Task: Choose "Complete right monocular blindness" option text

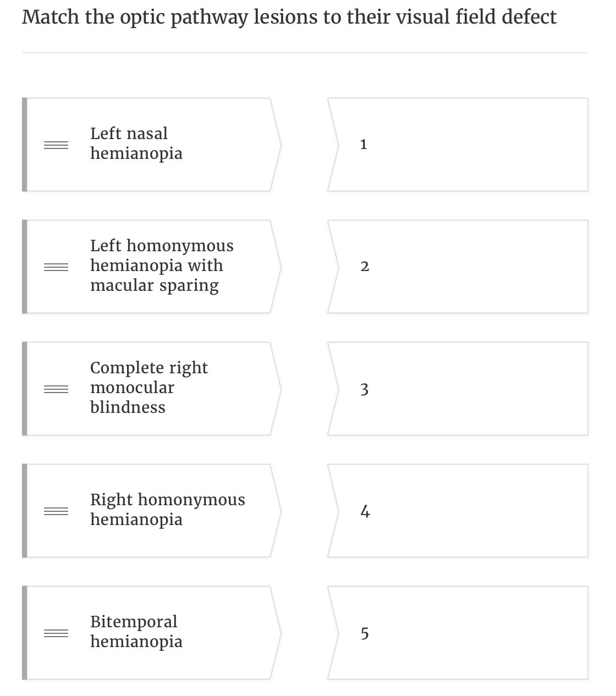Action: click(148, 388)
